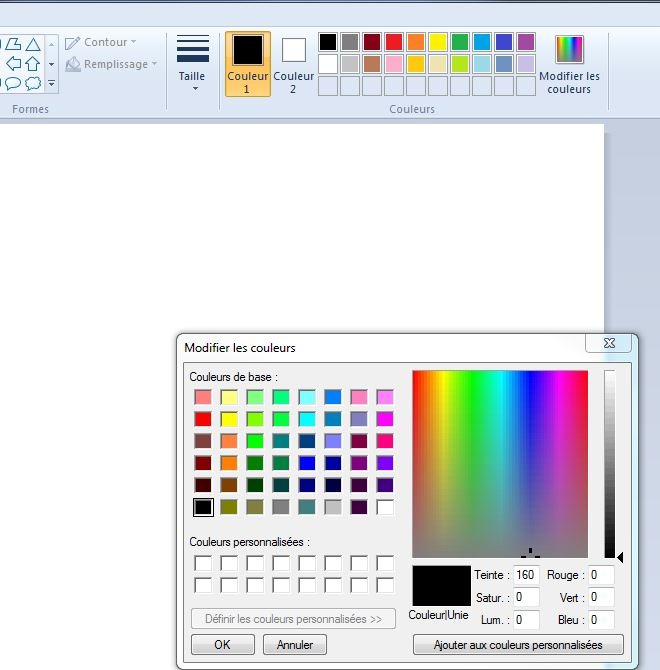Viewport: 660px width, 670px height.
Task: Pick orange in ribbon palette
Action: [x=416, y=42]
